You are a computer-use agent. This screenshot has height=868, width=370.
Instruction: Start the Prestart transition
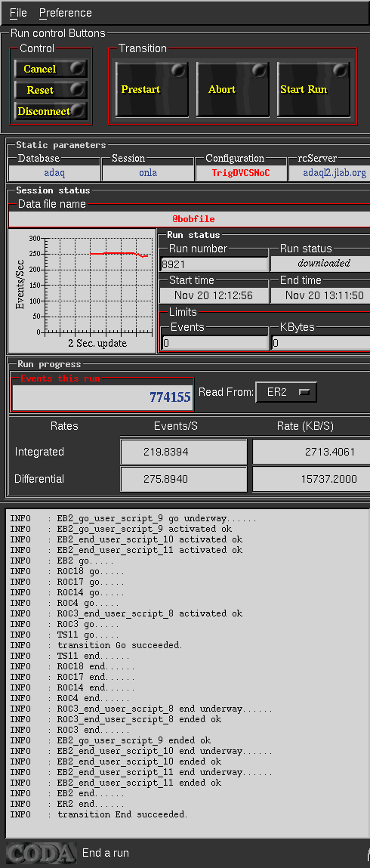pos(152,89)
